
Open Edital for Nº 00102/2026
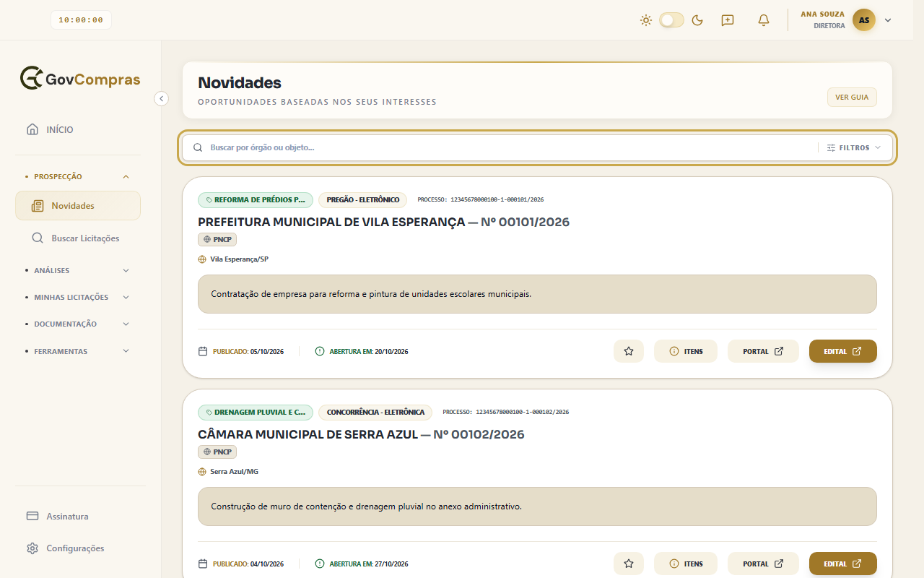click(x=843, y=564)
